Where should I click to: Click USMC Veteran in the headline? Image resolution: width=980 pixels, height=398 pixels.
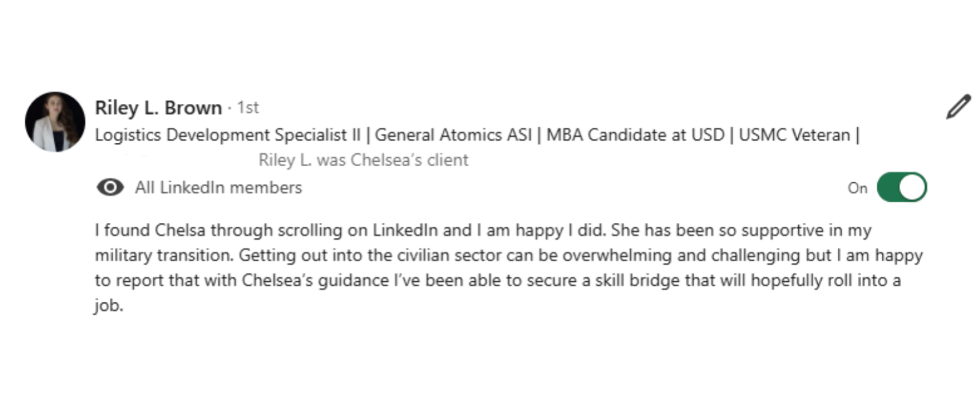pos(794,136)
